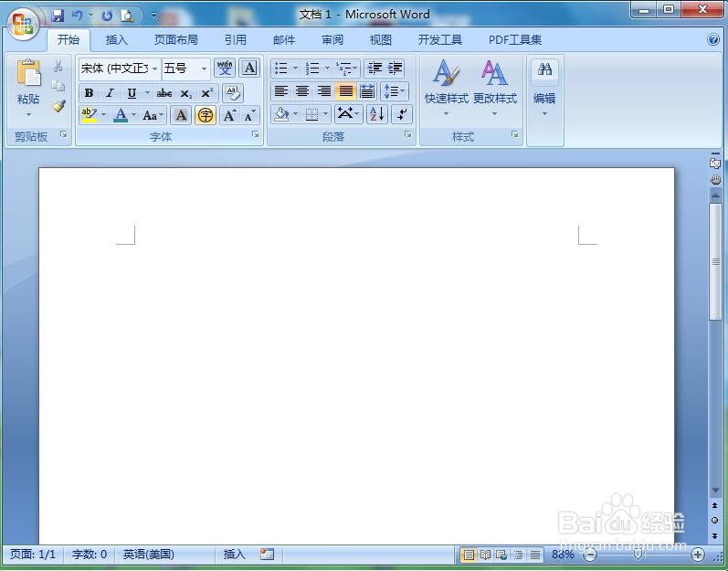Click 英语(美国) language indicator

coord(149,555)
